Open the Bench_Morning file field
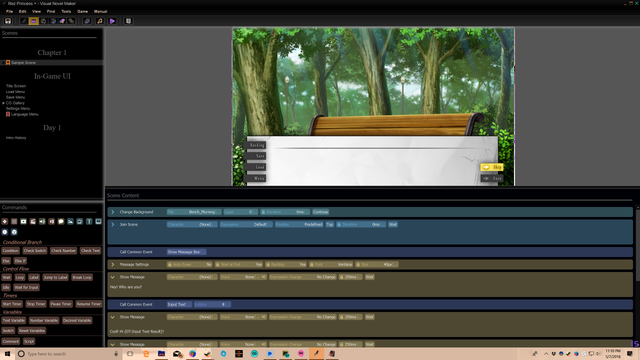The width and height of the screenshot is (640, 360). (x=194, y=212)
